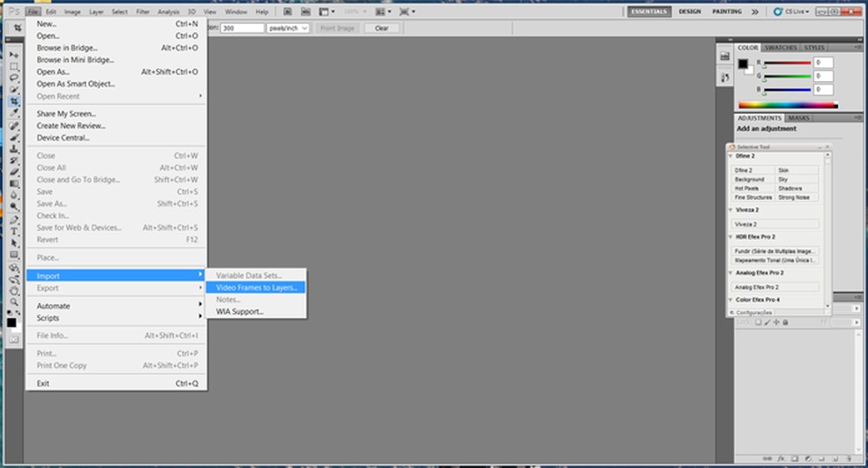The width and height of the screenshot is (868, 468).
Task: Choose WIA Support in the Import submenu
Action: 256,311
